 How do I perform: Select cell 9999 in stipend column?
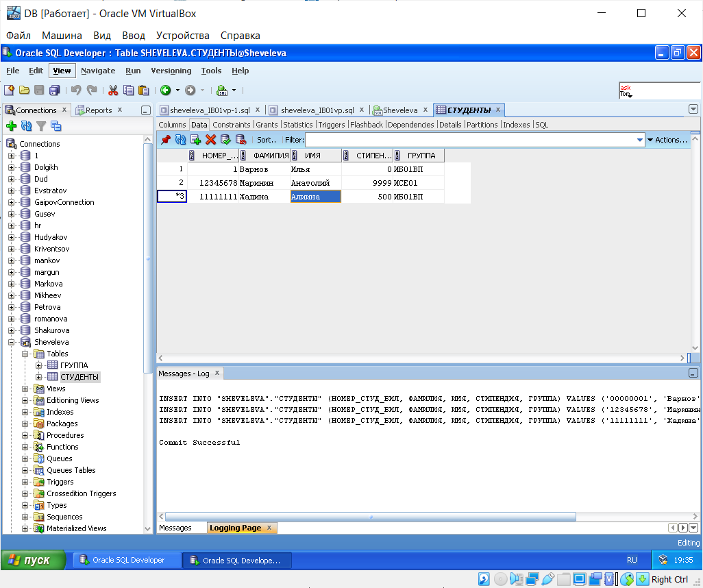[367, 183]
